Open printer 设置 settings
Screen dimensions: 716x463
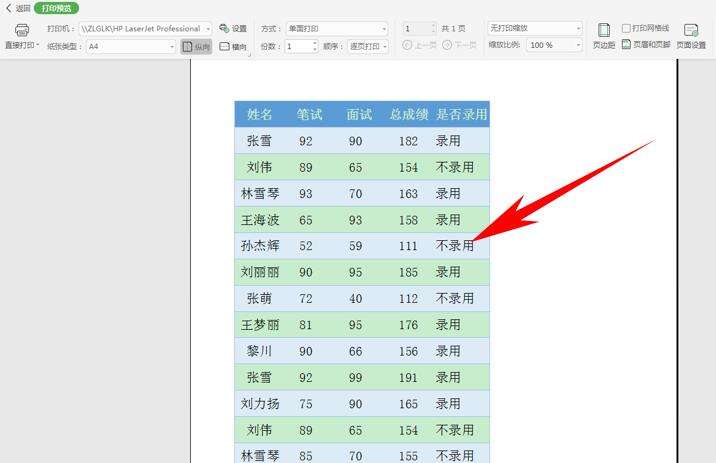232,28
